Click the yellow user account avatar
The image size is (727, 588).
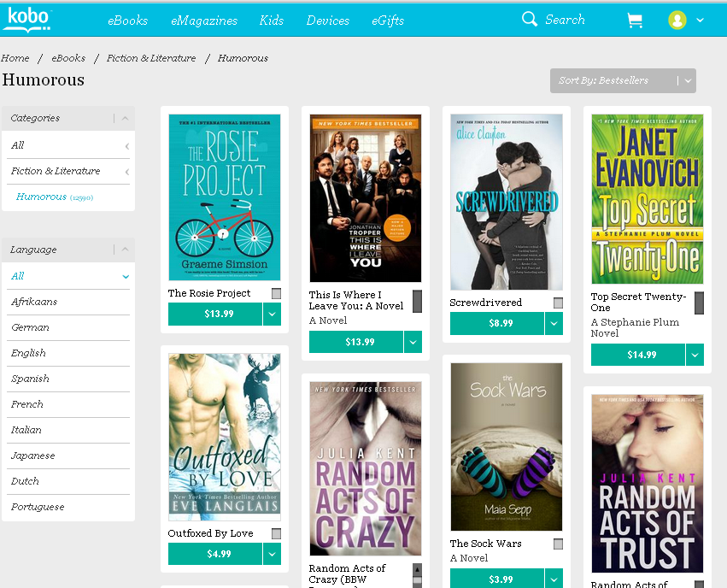(677, 20)
